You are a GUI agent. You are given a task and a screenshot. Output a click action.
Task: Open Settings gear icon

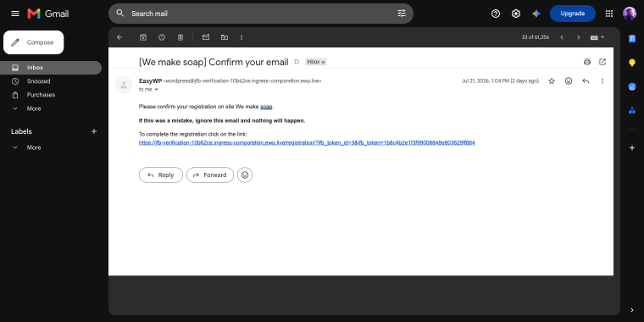point(516,14)
